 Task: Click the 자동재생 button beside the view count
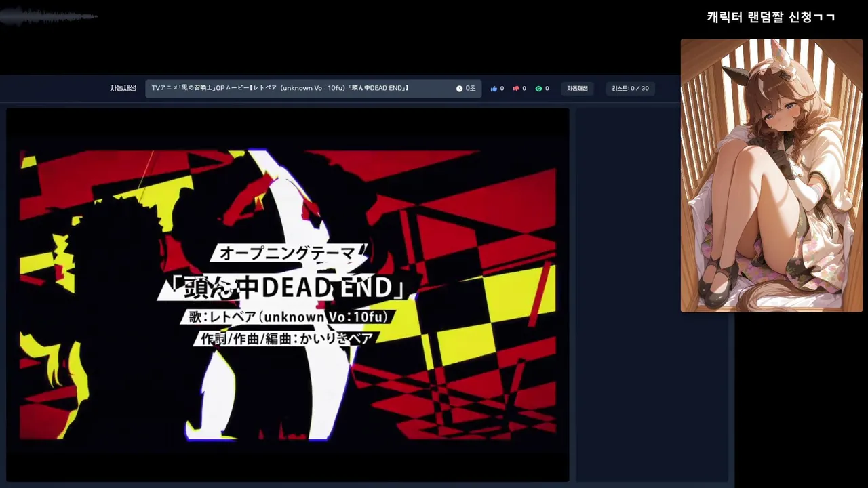click(x=578, y=89)
